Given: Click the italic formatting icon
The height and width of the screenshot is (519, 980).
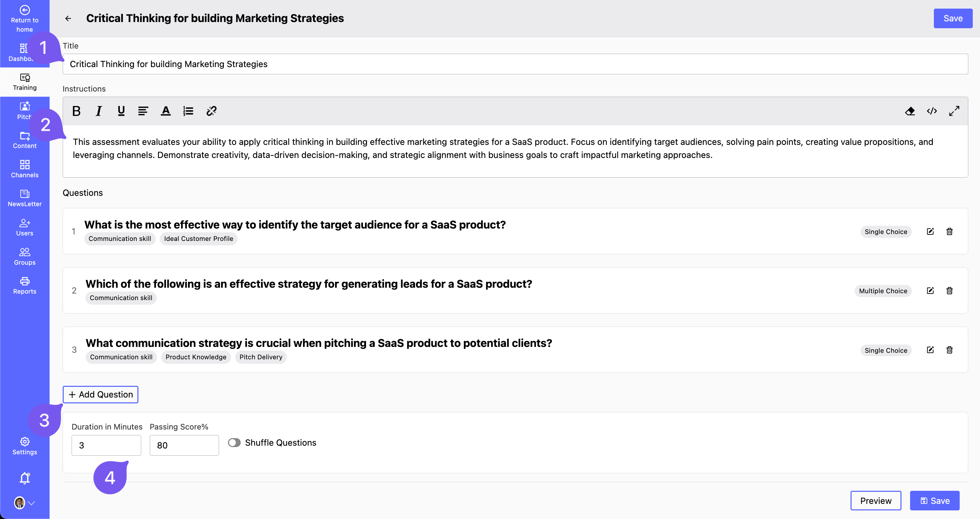Looking at the screenshot, I should click(x=98, y=111).
